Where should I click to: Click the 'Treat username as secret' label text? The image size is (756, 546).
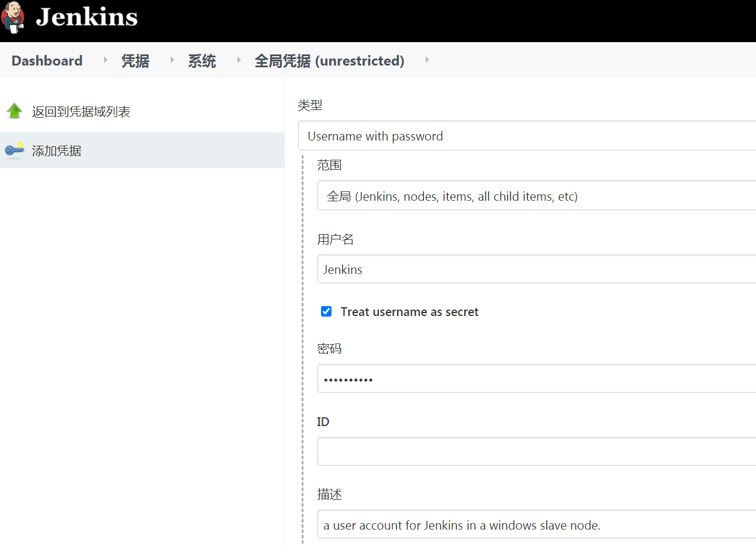pyautogui.click(x=409, y=312)
